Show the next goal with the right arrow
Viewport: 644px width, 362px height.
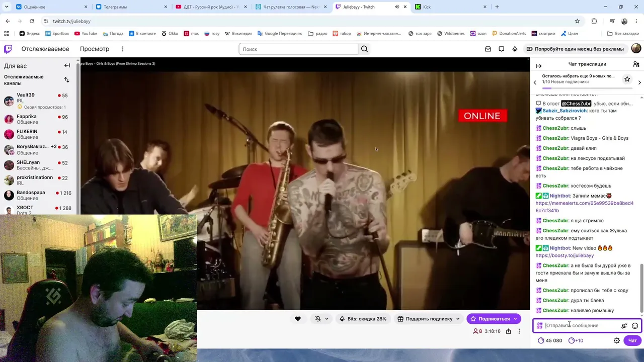coord(639,82)
